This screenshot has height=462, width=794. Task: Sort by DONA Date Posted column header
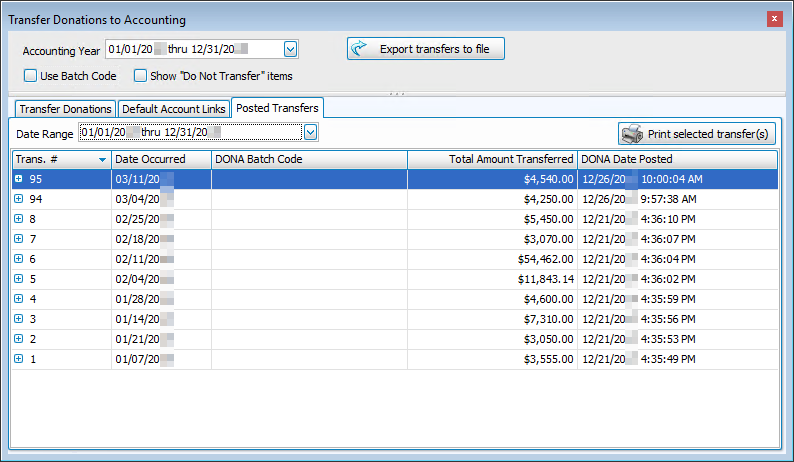point(676,159)
